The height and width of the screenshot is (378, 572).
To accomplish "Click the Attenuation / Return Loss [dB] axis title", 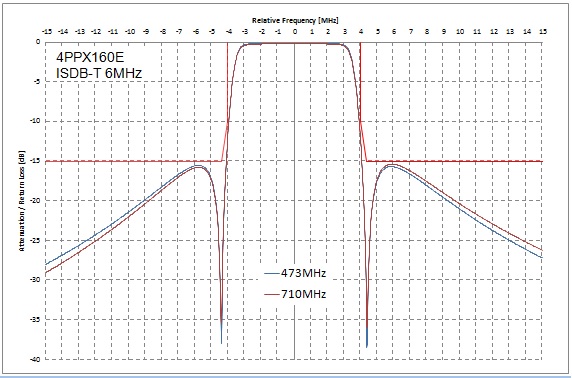I will point(21,200).
